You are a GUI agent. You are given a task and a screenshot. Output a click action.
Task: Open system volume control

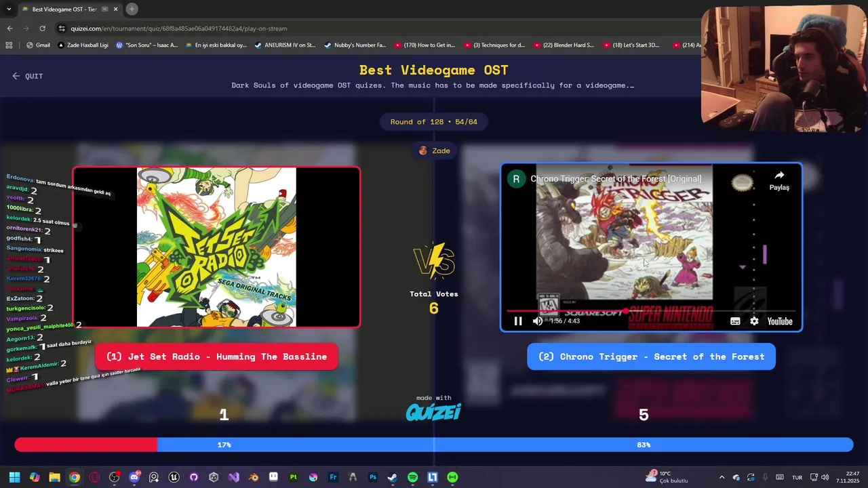pyautogui.click(x=825, y=477)
